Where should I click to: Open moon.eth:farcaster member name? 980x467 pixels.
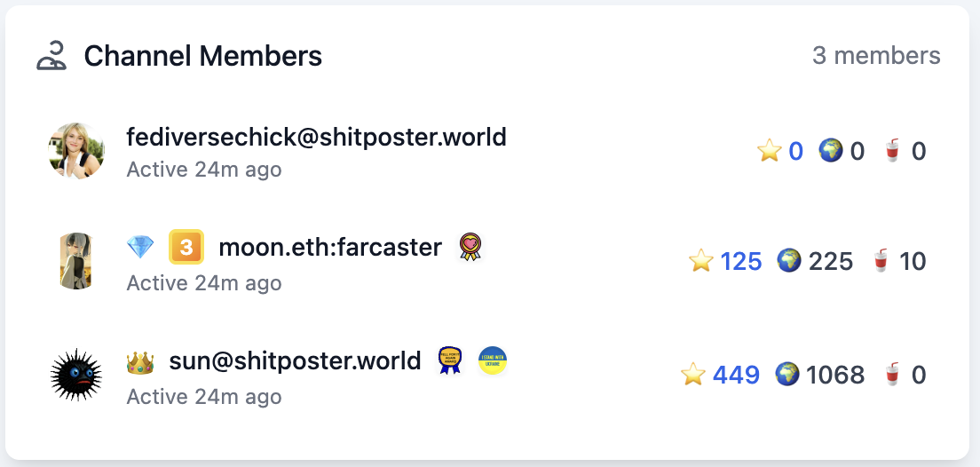[330, 248]
